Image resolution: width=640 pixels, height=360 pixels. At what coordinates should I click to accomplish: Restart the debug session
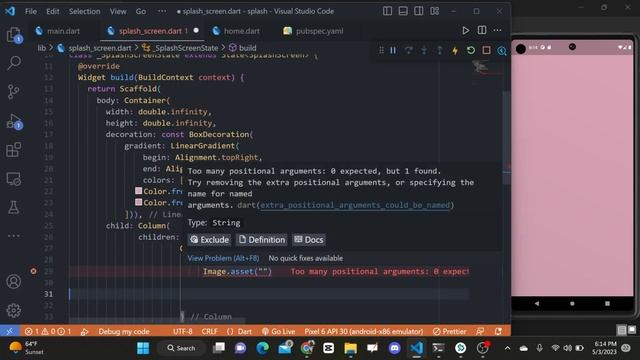point(471,50)
